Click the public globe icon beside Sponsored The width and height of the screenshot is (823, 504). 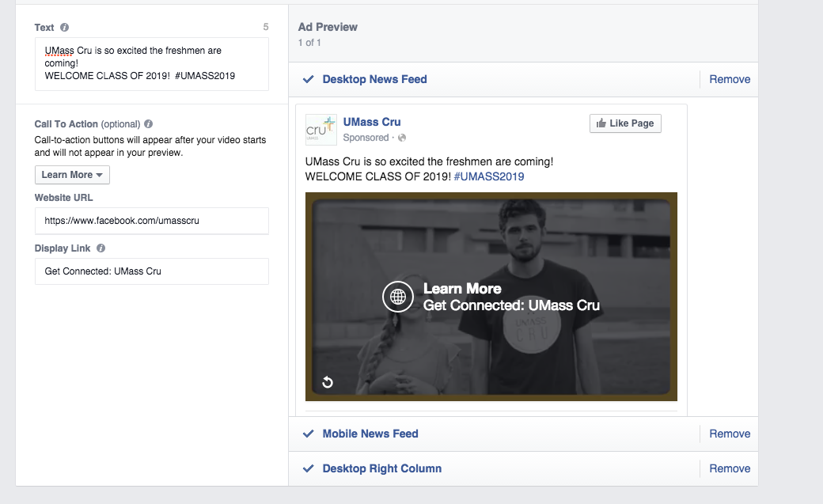pyautogui.click(x=402, y=138)
